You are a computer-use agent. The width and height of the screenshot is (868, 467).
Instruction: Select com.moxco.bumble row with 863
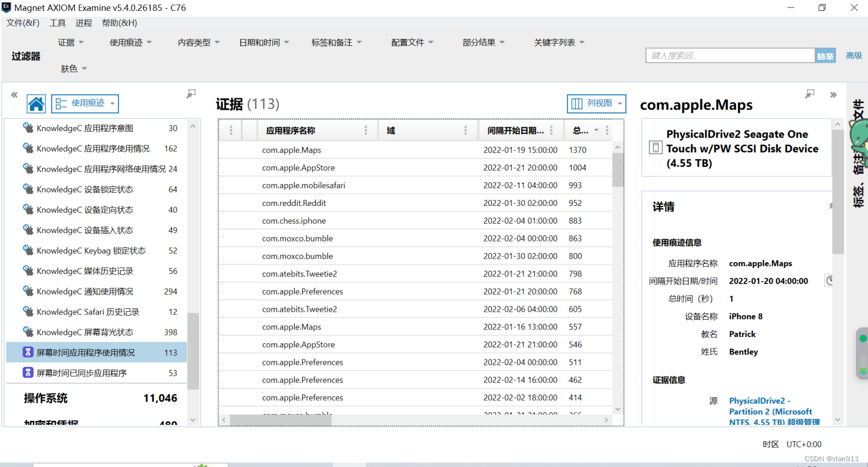pyautogui.click(x=416, y=238)
